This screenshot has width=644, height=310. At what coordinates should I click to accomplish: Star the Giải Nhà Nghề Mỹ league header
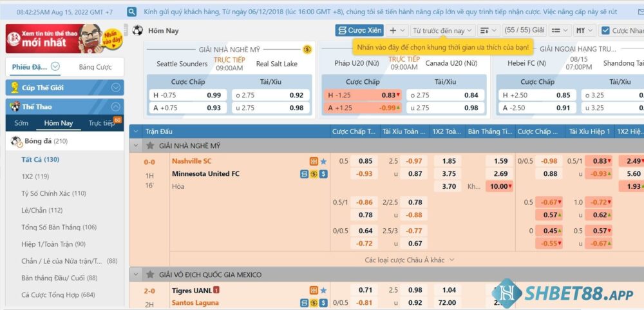point(150,146)
